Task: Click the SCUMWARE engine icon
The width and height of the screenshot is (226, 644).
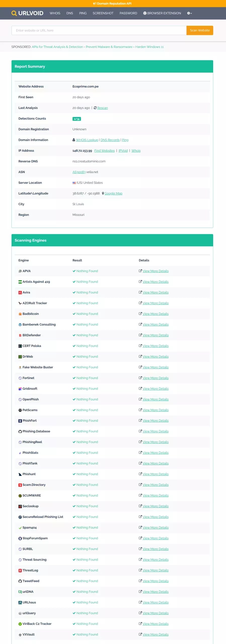Action: (x=20, y=496)
